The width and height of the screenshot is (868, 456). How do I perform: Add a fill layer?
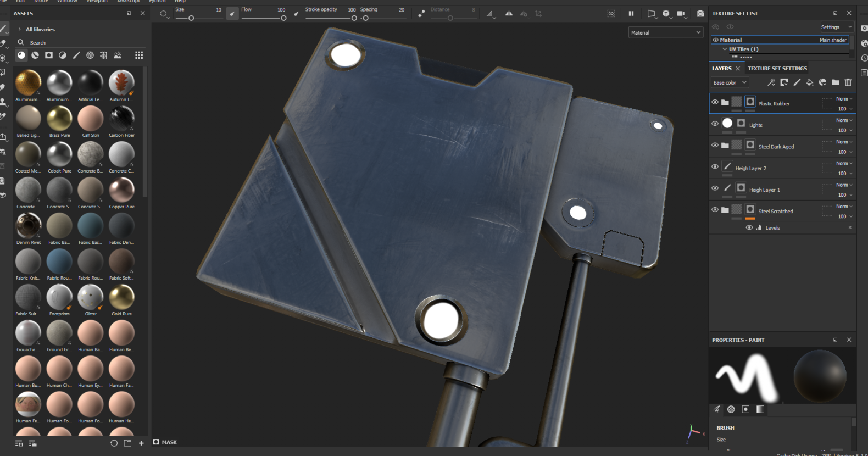click(810, 82)
